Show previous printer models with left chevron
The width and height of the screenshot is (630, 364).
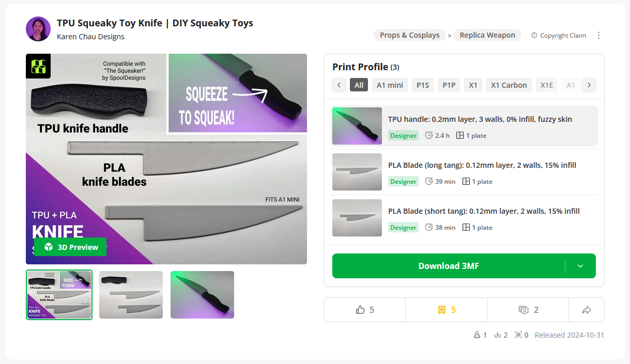click(339, 85)
